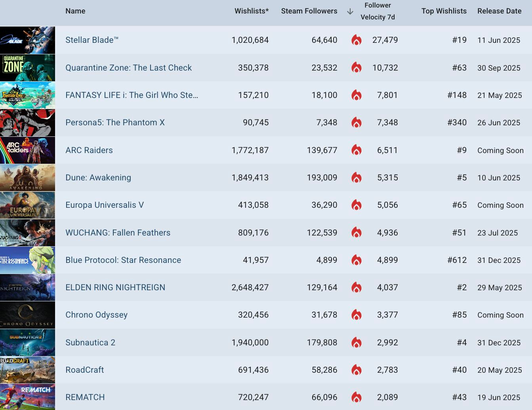Open the REMATCH link
Screen dimensions: 532x410
(x=85, y=397)
